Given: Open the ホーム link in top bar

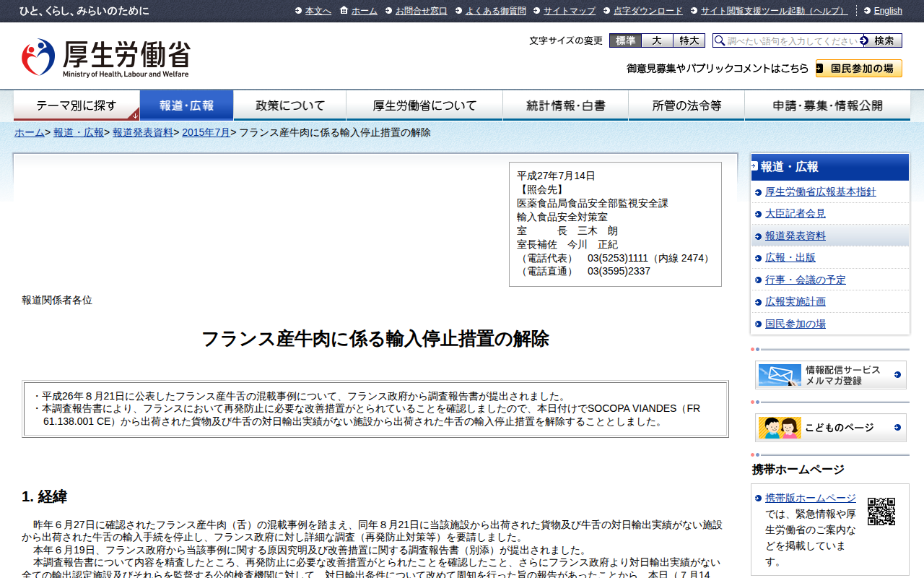Looking at the screenshot, I should (x=365, y=11).
